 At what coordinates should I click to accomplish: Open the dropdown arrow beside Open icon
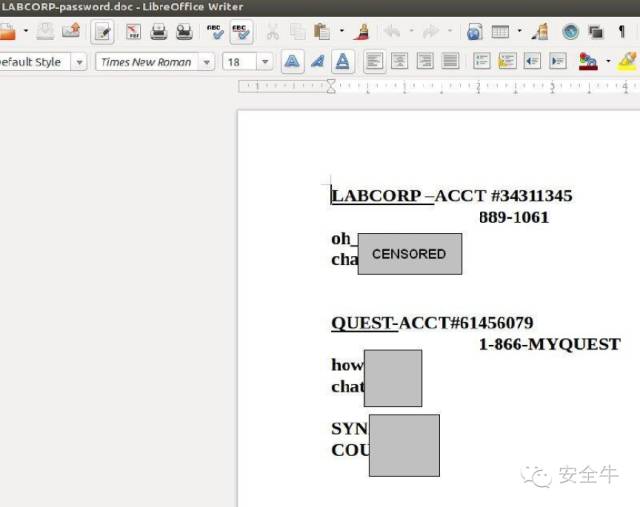(26, 31)
